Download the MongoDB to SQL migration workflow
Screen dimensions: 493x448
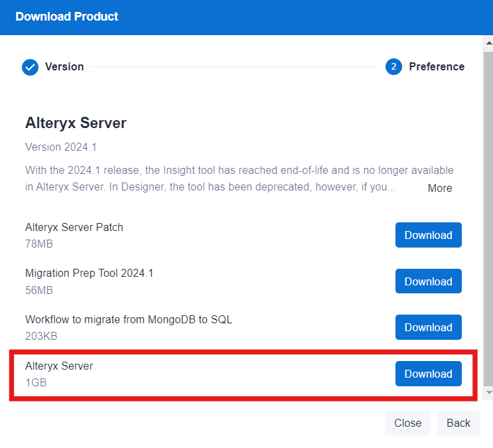[428, 327]
